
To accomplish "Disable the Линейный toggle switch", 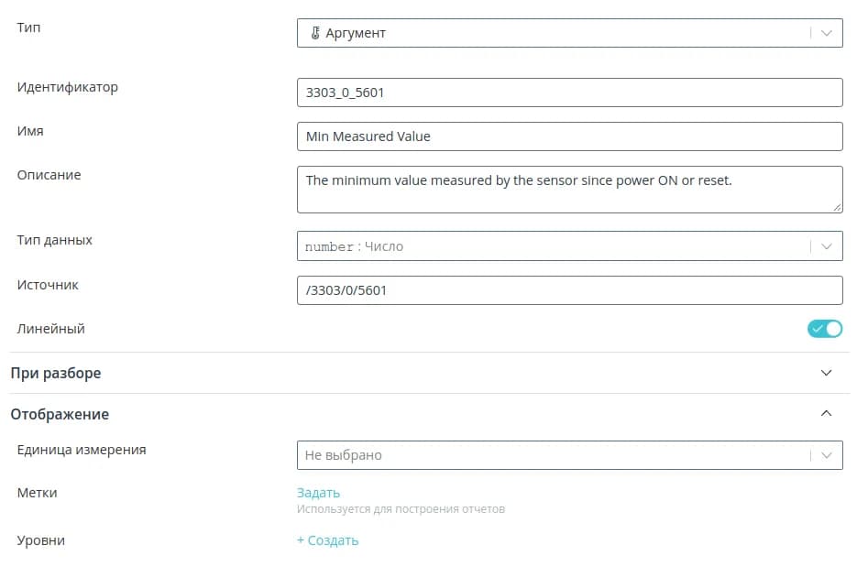I will [x=824, y=329].
